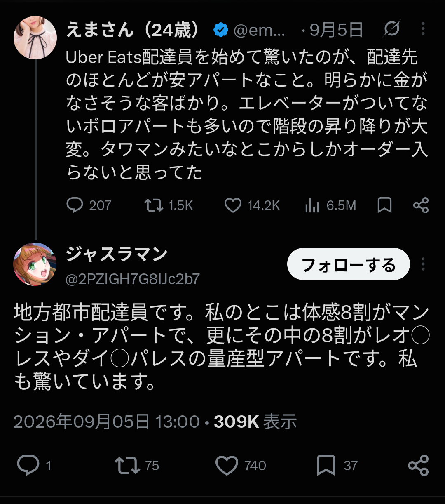Open the @2PZIGH7G8IJc2b7 handle link

(x=133, y=279)
